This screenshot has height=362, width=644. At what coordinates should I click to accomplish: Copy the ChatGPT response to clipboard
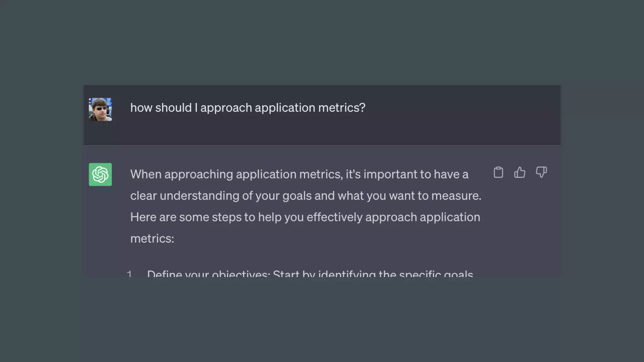(x=498, y=173)
